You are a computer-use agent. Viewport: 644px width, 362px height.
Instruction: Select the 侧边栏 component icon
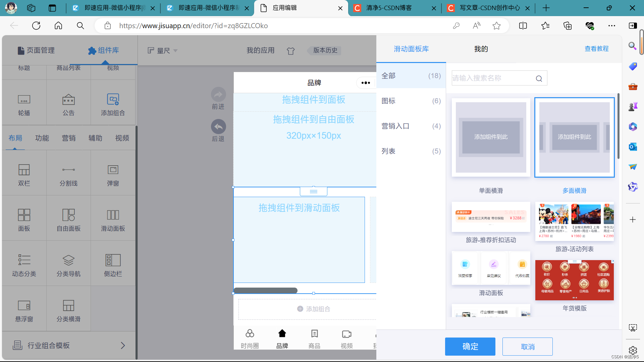(113, 260)
